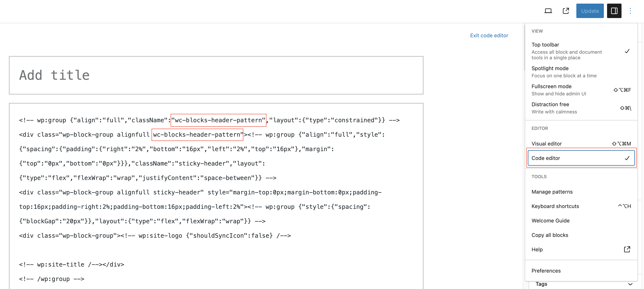644x289 pixels.
Task: Click the Update button
Action: point(590,11)
